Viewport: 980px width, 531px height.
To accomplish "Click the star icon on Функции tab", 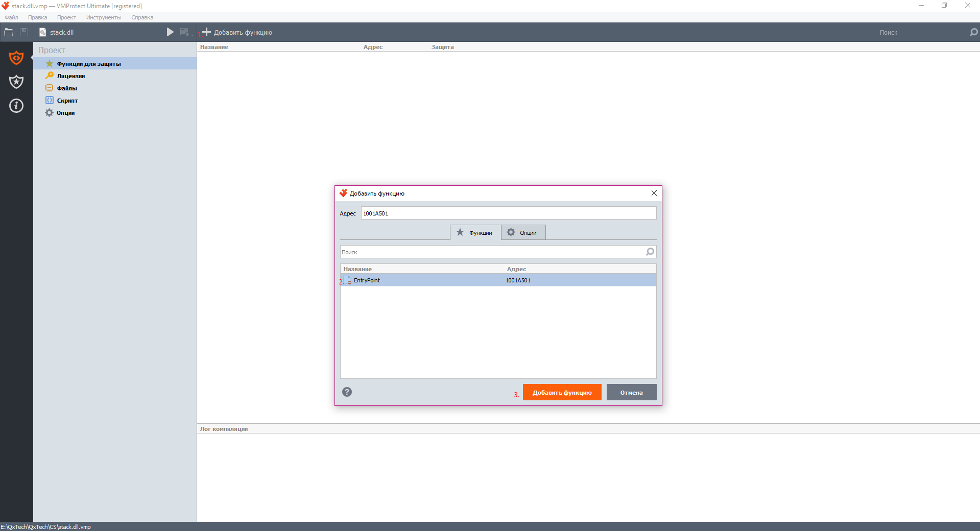I will pyautogui.click(x=460, y=232).
